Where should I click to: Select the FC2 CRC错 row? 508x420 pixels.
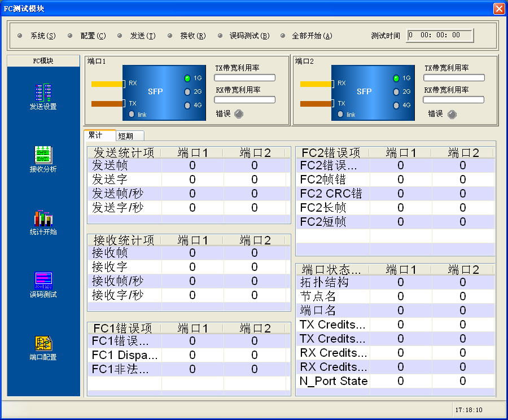pyautogui.click(x=396, y=194)
